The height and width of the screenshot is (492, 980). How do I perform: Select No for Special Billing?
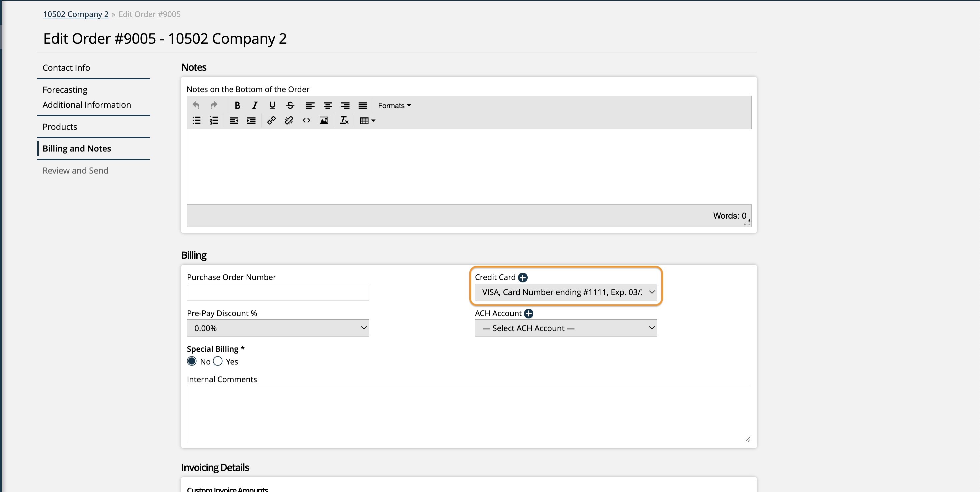coord(192,361)
